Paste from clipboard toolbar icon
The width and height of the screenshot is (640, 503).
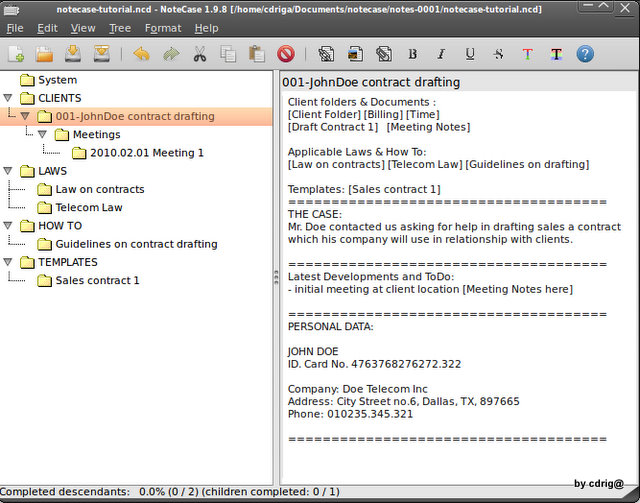(x=257, y=54)
